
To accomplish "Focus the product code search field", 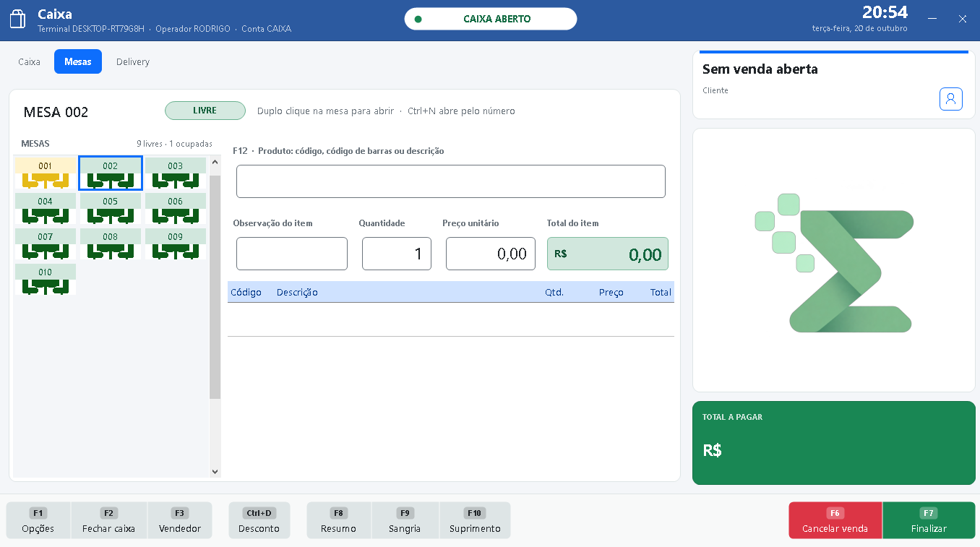I will tap(451, 181).
